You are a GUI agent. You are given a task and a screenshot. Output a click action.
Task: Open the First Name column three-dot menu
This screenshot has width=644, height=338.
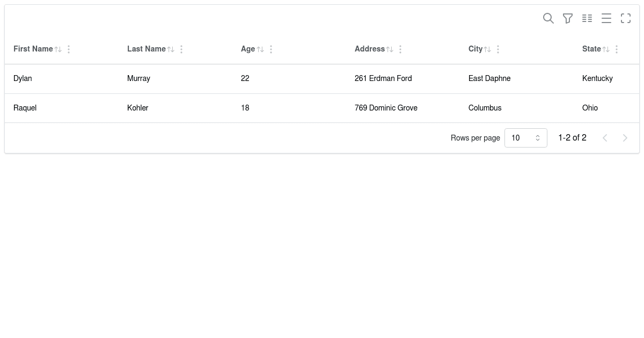(69, 49)
